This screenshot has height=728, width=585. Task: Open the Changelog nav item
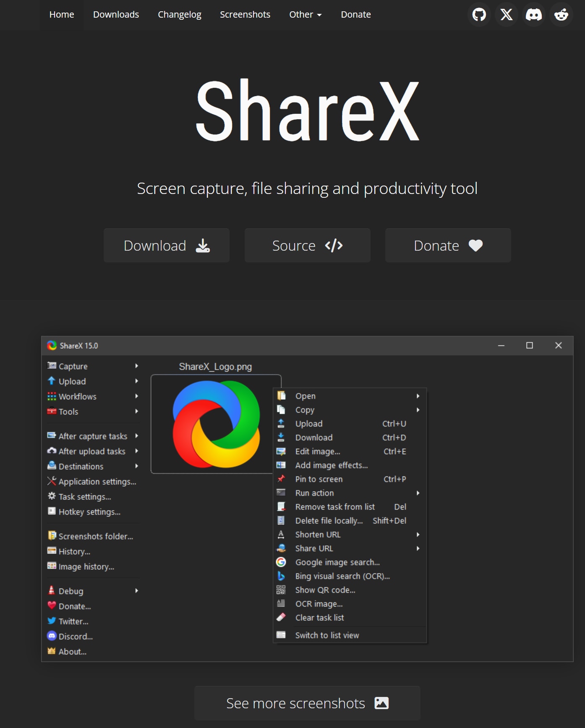pos(180,15)
